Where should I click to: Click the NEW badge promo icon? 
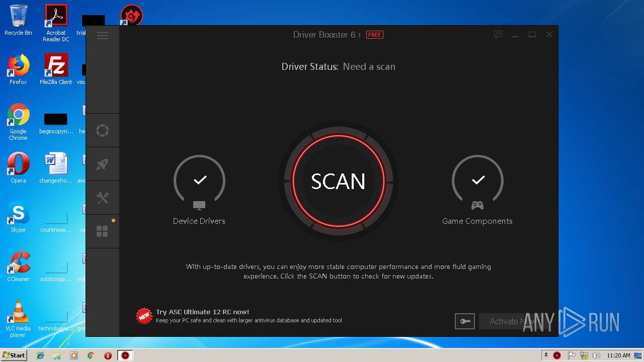(144, 316)
